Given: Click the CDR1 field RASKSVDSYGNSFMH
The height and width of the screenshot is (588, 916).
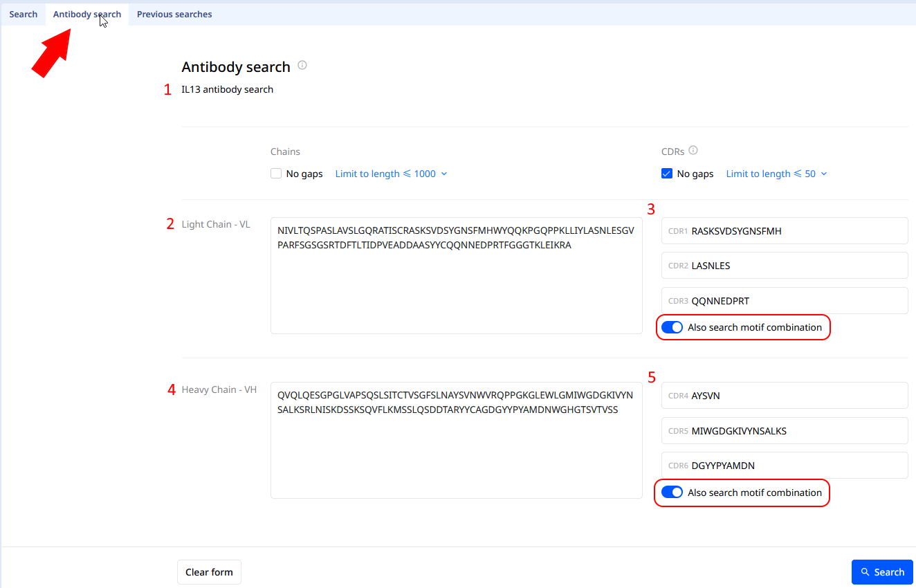Looking at the screenshot, I should pos(785,231).
